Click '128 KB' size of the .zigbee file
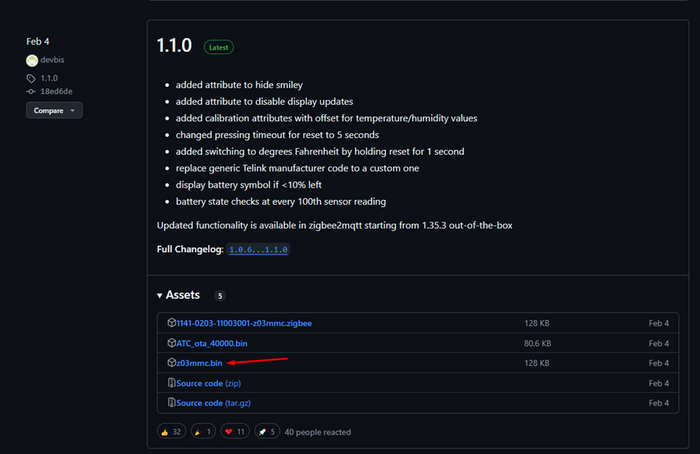Screen dimensions: 700x454 pyautogui.click(x=537, y=323)
